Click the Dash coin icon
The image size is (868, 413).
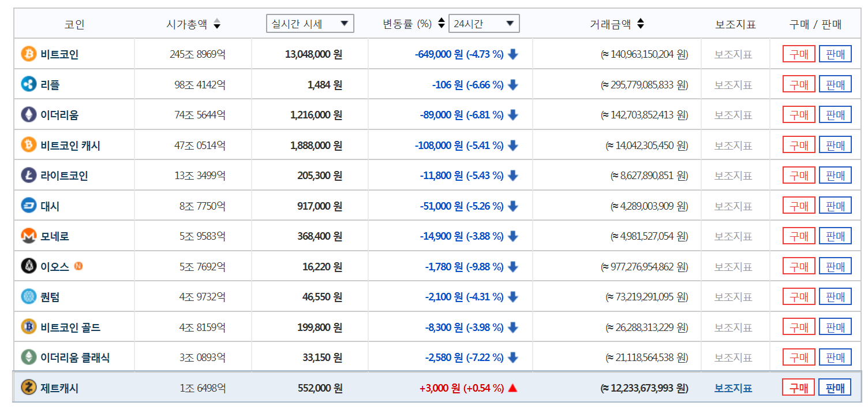tap(28, 206)
